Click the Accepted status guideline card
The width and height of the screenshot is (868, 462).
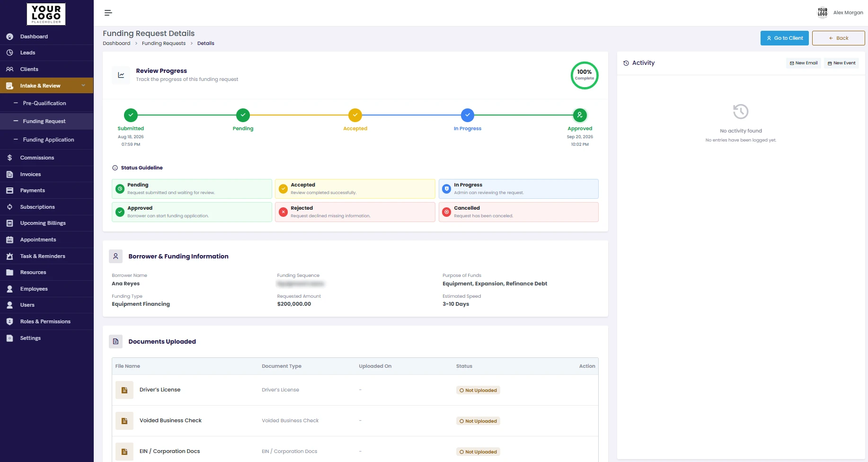coord(355,189)
